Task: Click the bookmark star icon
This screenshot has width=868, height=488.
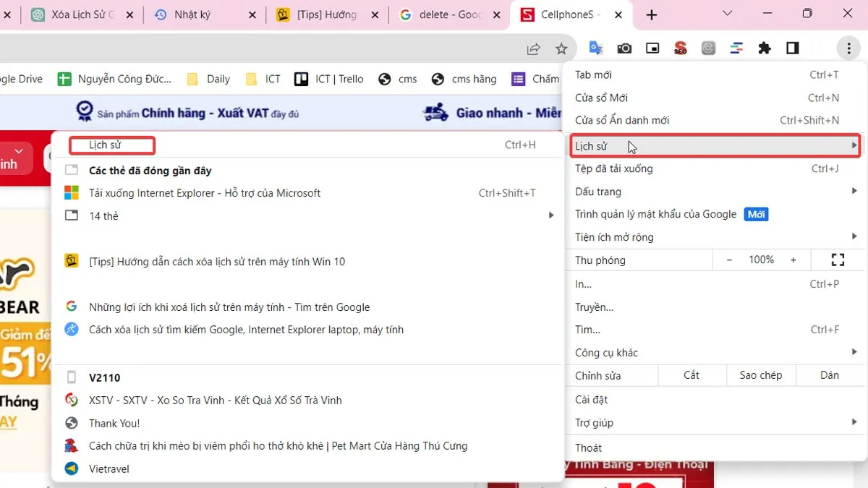Action: pyautogui.click(x=561, y=48)
